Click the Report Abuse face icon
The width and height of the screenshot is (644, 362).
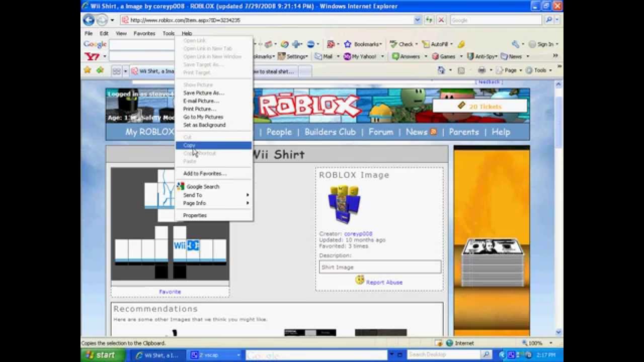click(360, 280)
